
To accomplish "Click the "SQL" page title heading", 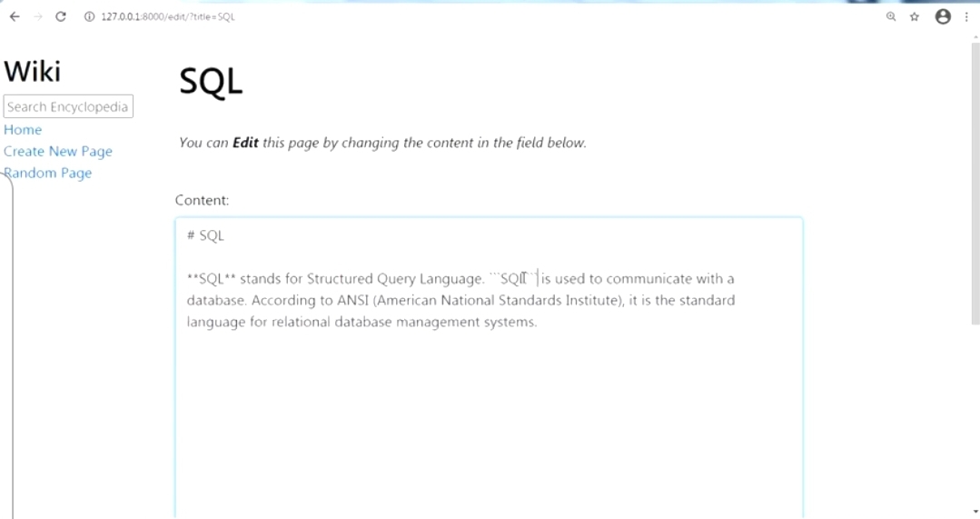I will (211, 82).
